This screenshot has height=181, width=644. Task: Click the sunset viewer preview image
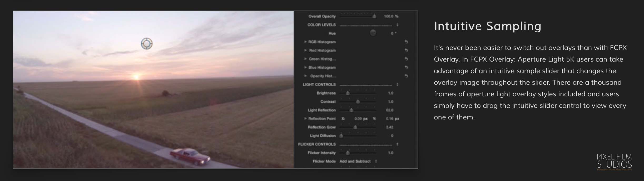153,90
